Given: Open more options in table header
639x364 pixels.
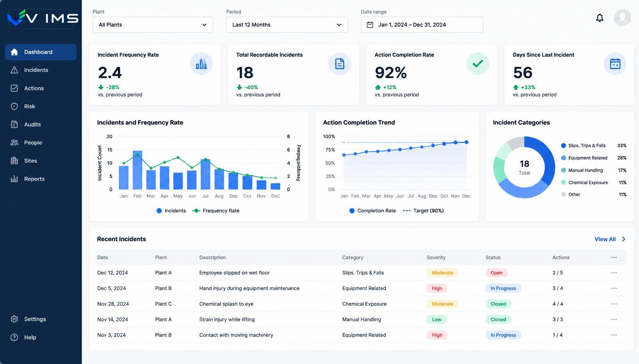Looking at the screenshot, I should tap(614, 257).
